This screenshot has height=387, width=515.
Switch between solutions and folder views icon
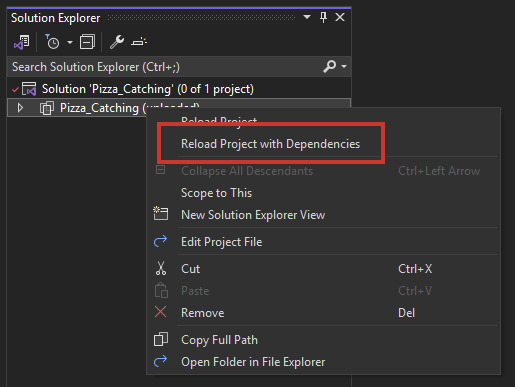[x=22, y=42]
